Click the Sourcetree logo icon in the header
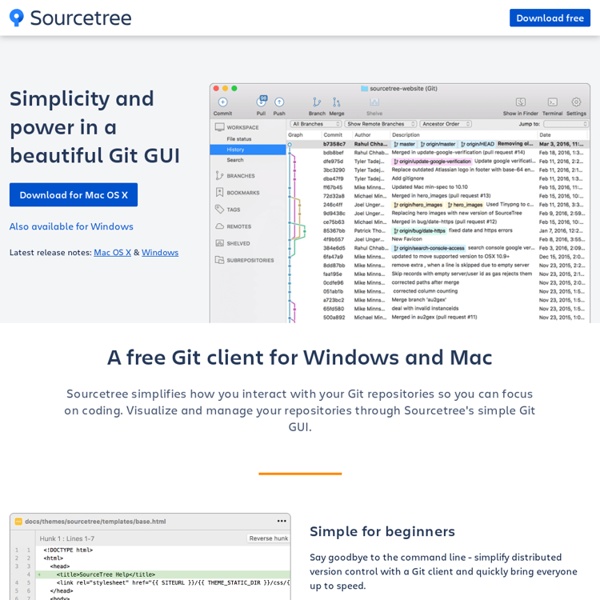 pos(16,18)
